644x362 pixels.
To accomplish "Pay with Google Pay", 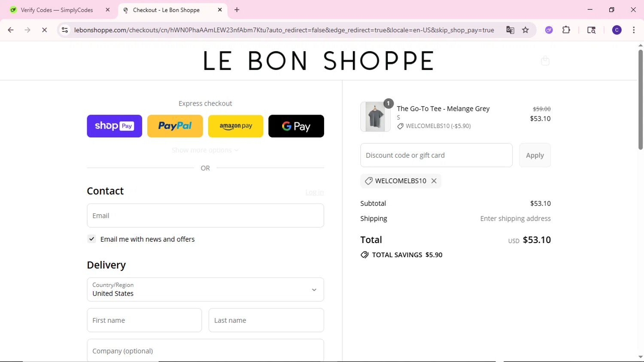I will pos(296,126).
